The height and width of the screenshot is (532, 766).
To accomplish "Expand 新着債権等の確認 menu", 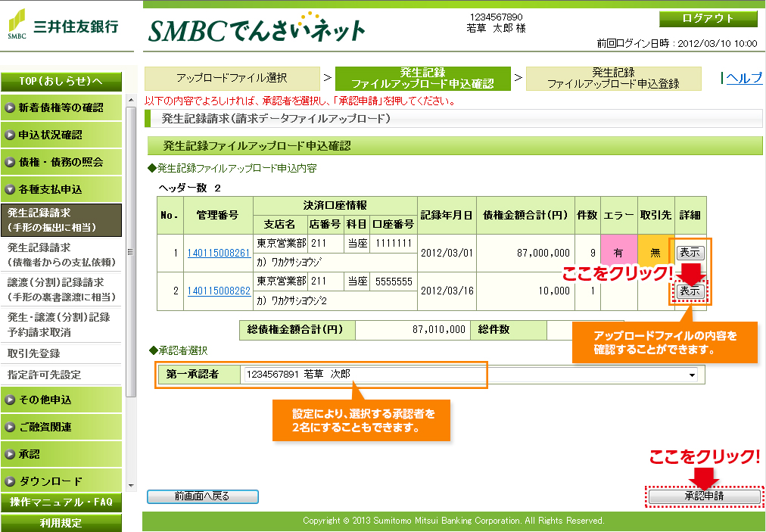I will tap(61, 107).
